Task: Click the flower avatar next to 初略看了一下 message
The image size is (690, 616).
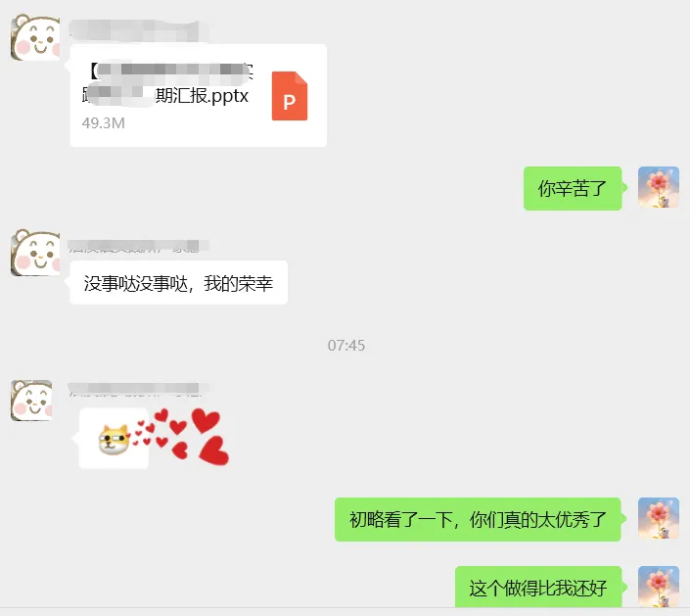Action: click(x=659, y=519)
